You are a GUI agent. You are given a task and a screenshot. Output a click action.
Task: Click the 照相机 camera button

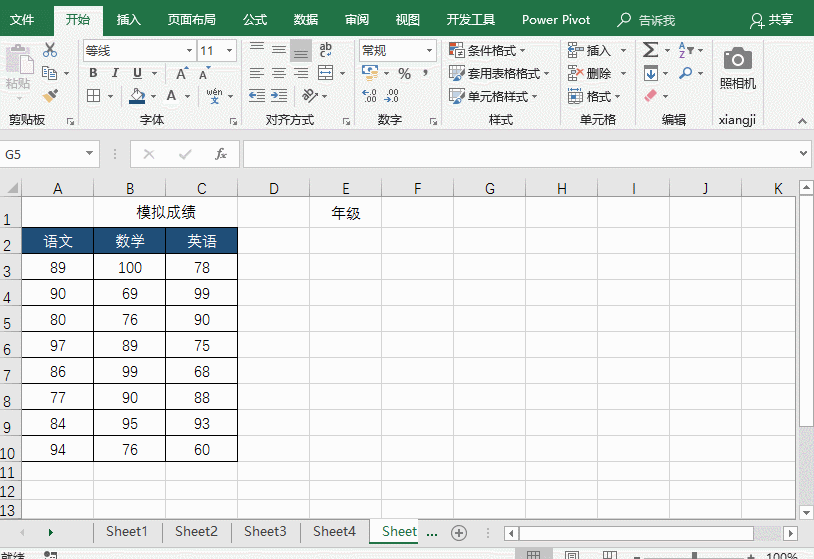click(x=738, y=68)
